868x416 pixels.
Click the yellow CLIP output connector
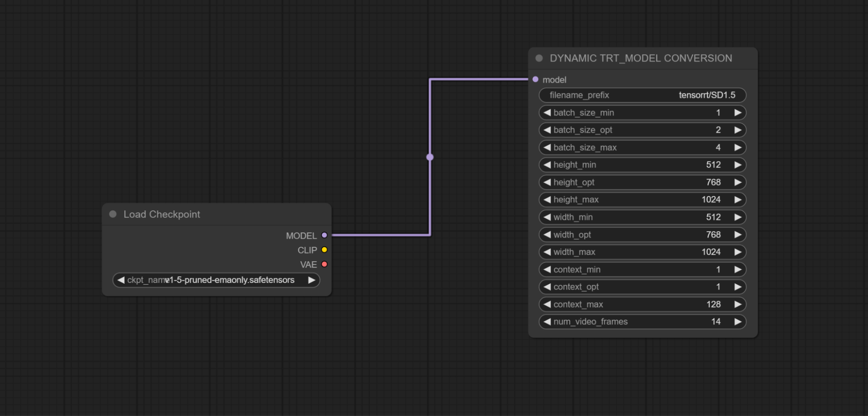pyautogui.click(x=324, y=250)
